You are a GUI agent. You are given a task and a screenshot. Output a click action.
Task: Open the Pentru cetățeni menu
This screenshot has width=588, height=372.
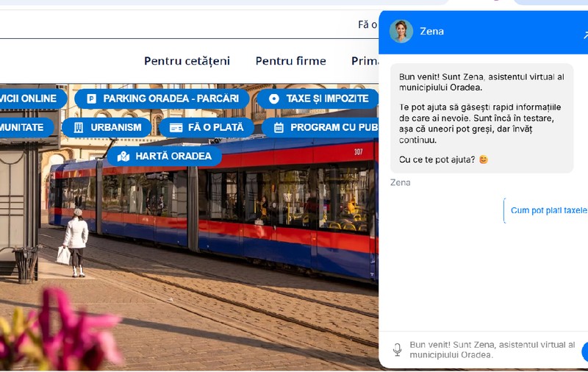(187, 61)
